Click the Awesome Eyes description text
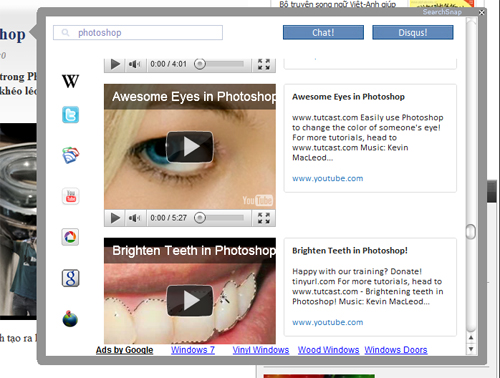 [368, 137]
